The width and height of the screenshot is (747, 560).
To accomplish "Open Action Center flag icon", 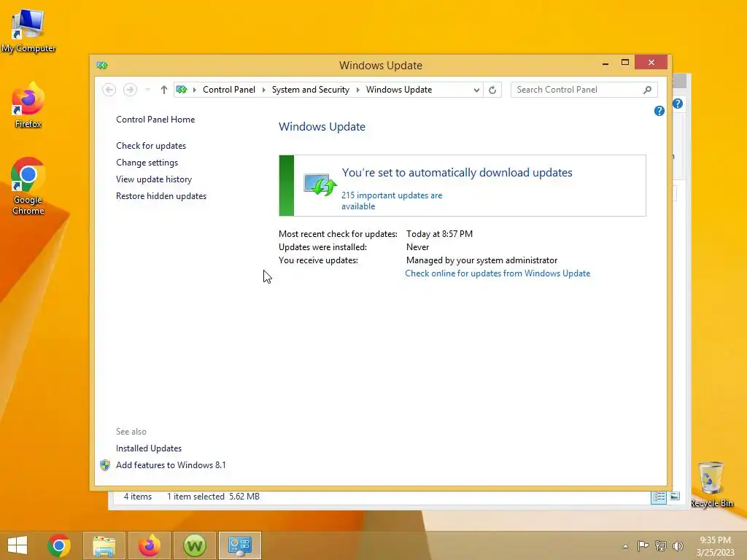I will coord(643,545).
